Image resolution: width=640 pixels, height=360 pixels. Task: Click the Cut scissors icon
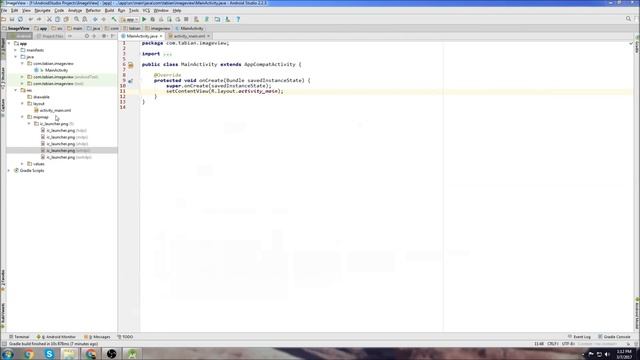pyautogui.click(x=49, y=19)
